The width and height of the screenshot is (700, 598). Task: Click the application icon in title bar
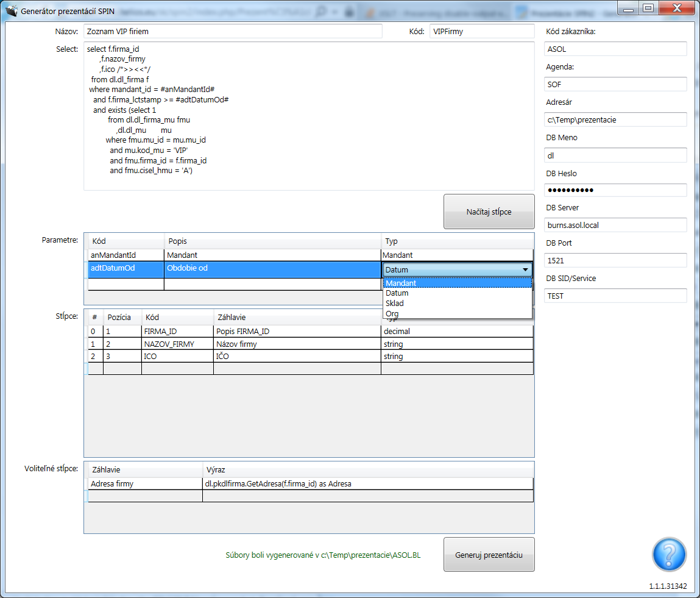click(10, 10)
